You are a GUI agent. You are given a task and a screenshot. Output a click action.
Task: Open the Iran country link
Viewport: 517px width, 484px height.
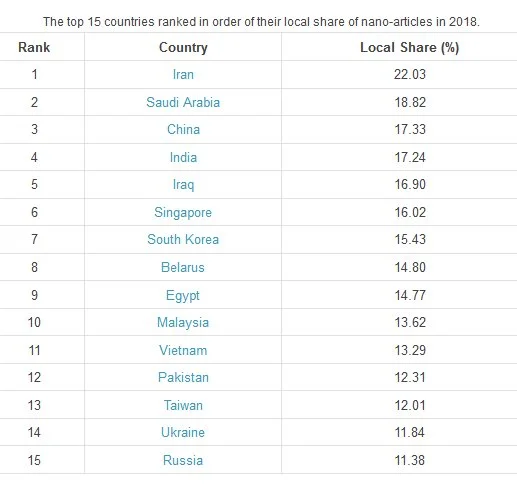pyautogui.click(x=183, y=74)
